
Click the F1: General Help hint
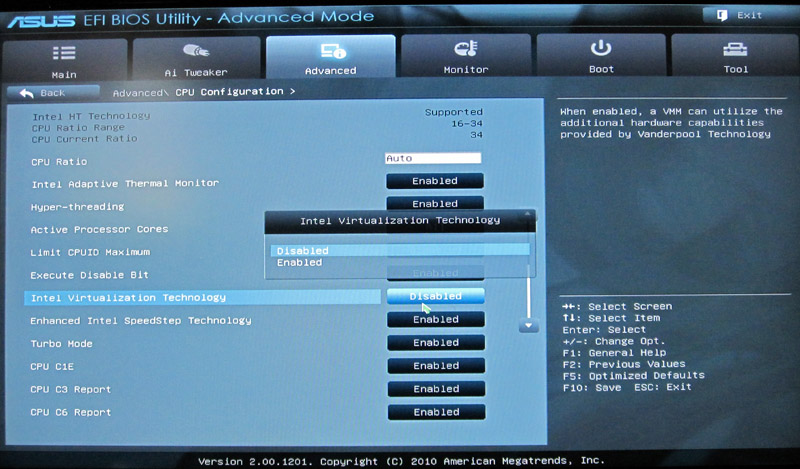tap(614, 353)
